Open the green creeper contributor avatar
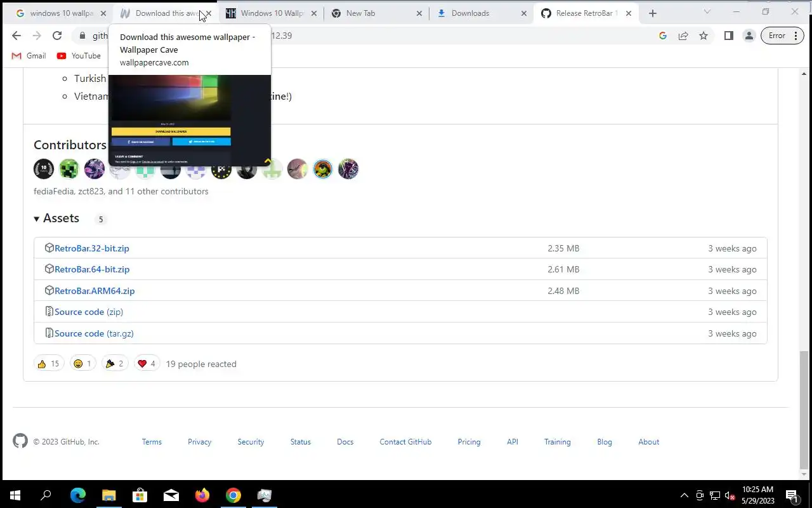The width and height of the screenshot is (812, 508). (x=69, y=169)
